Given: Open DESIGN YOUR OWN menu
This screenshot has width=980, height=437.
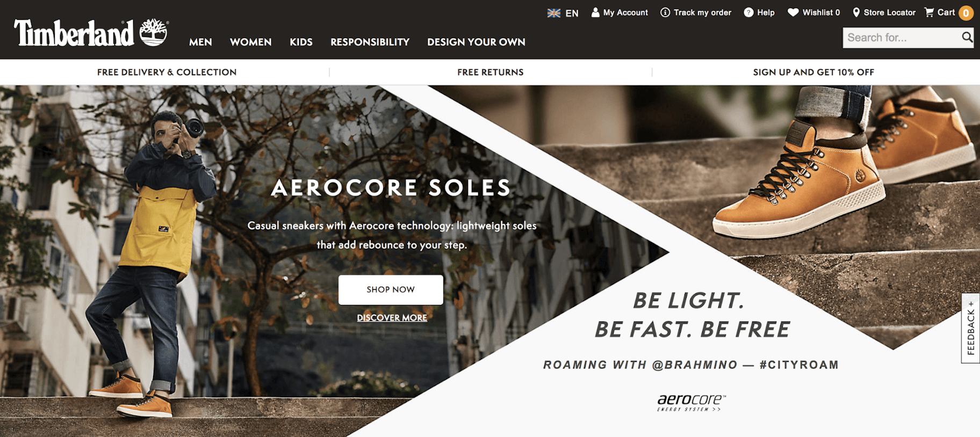Looking at the screenshot, I should coord(476,42).
